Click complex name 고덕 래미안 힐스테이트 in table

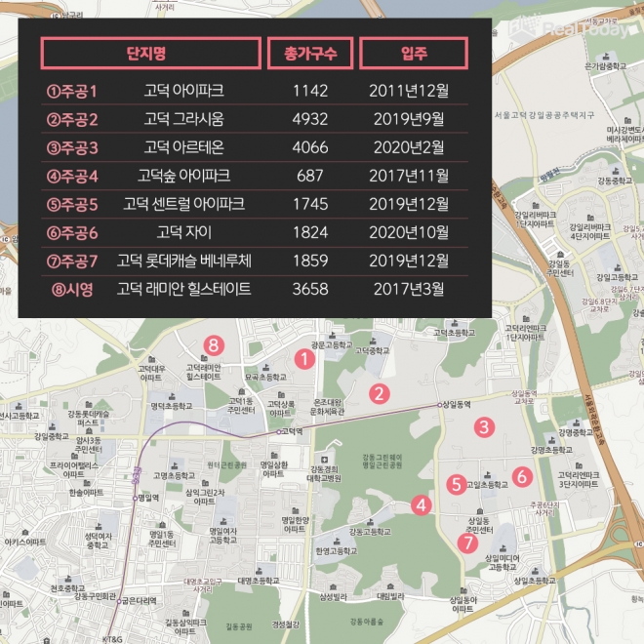[184, 289]
